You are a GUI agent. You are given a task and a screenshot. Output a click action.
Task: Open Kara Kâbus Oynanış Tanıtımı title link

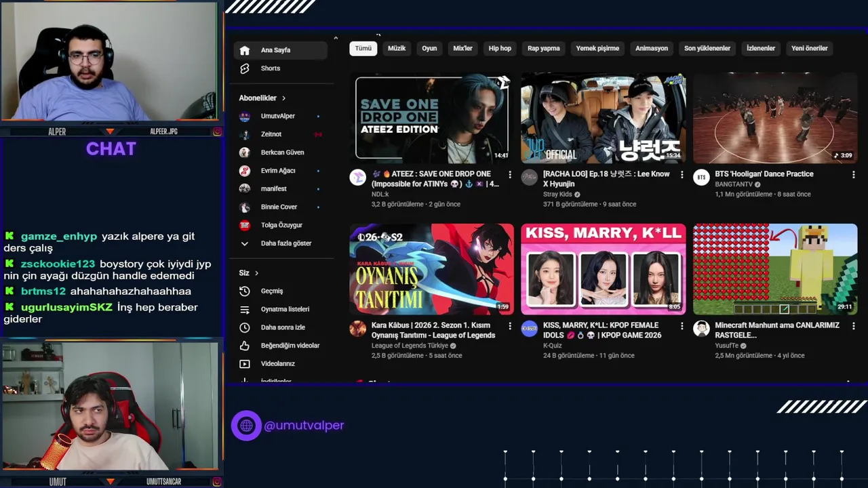click(x=433, y=330)
